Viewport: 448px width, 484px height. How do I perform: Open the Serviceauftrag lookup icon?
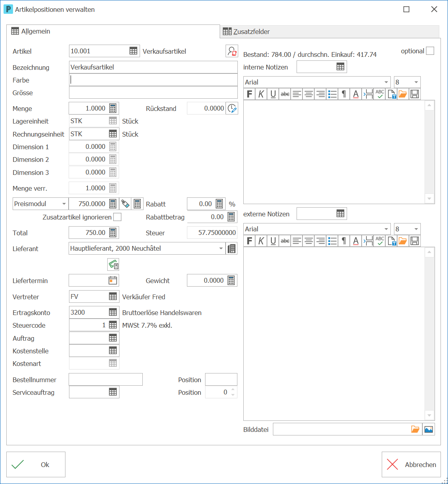pos(113,392)
